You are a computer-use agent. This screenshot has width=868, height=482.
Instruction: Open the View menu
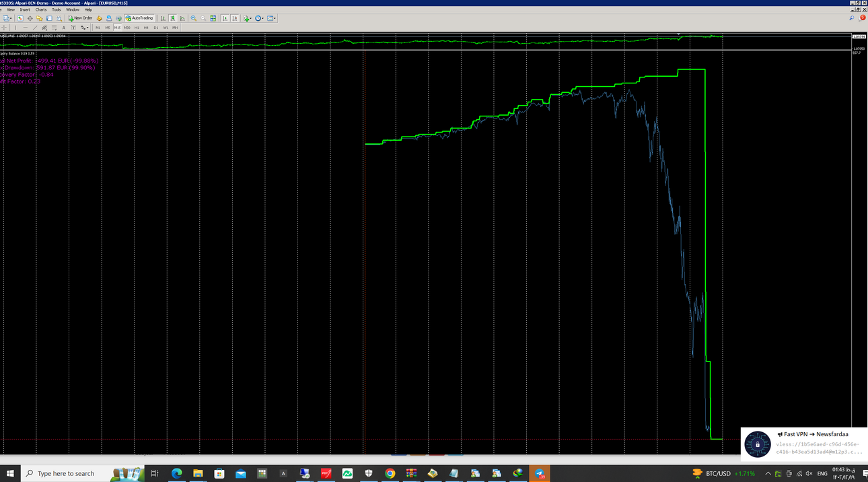[x=10, y=9]
